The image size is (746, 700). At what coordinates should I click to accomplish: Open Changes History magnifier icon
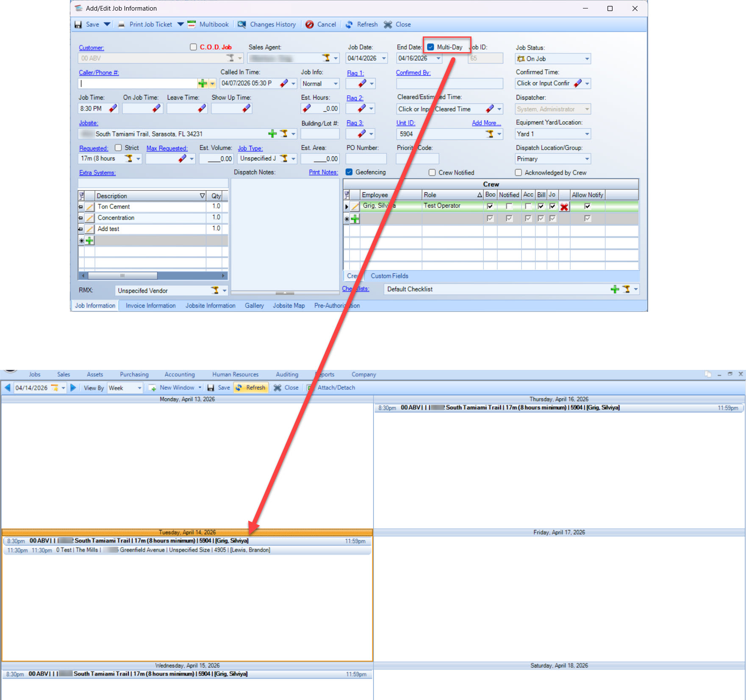[x=242, y=25]
